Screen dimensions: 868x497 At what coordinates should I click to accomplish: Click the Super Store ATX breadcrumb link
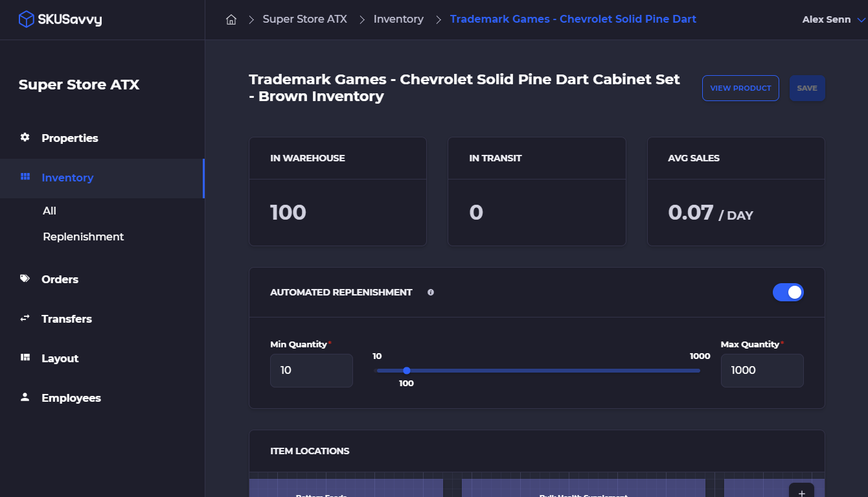click(x=304, y=19)
